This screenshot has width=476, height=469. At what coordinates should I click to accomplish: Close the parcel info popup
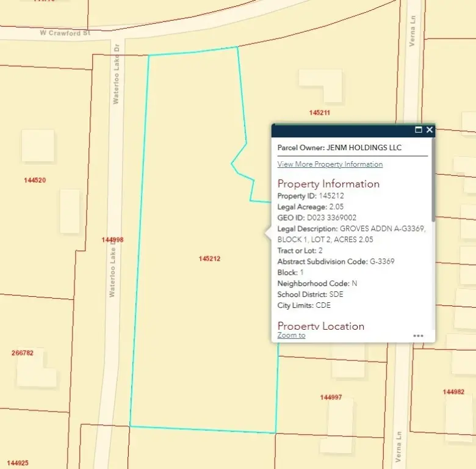click(430, 129)
